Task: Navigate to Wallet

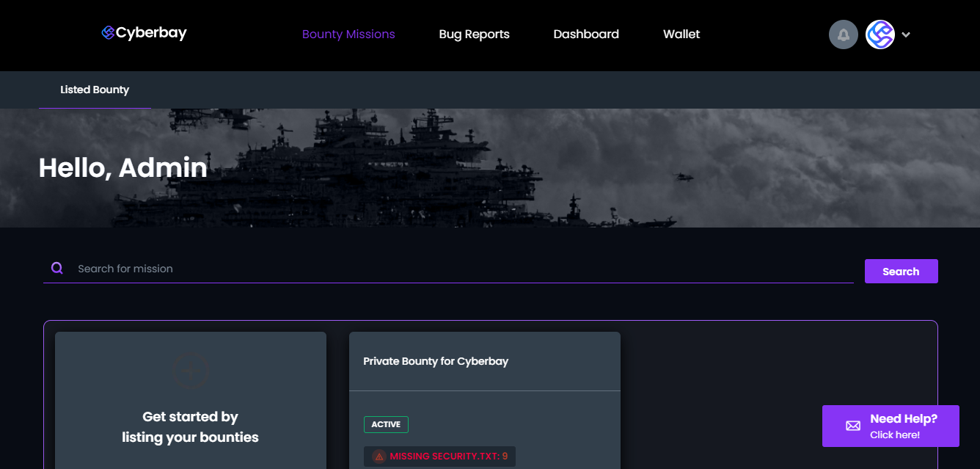Action: click(x=681, y=34)
